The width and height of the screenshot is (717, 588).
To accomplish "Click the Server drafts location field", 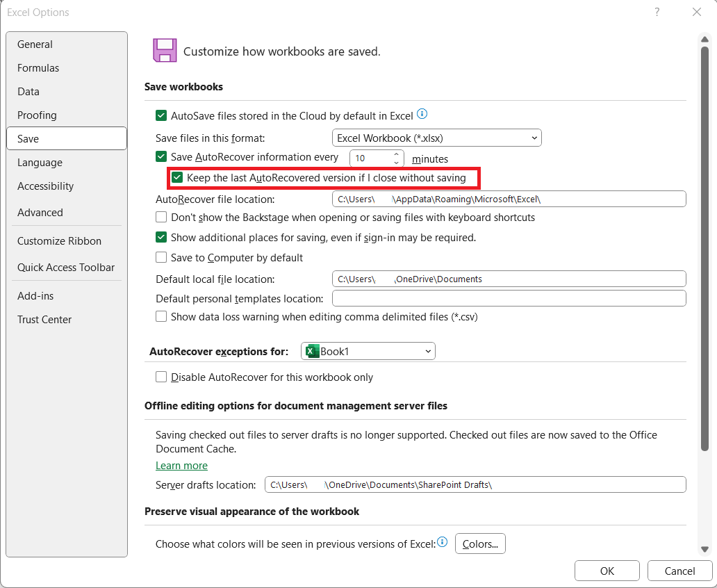I will click(475, 484).
